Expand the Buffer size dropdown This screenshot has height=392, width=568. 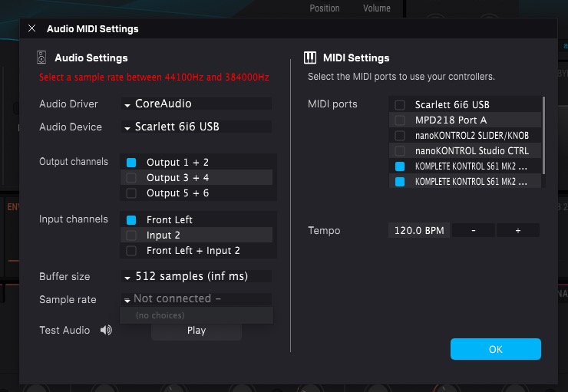[x=195, y=276]
